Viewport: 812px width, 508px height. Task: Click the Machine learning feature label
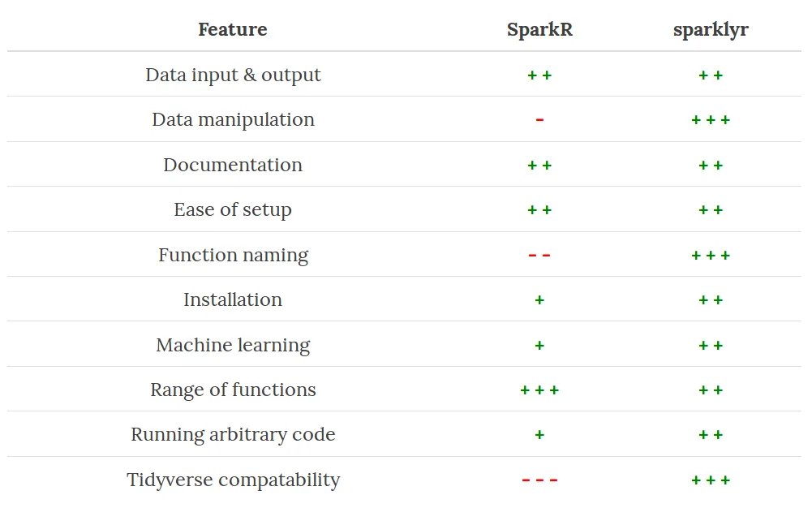pyautogui.click(x=233, y=345)
